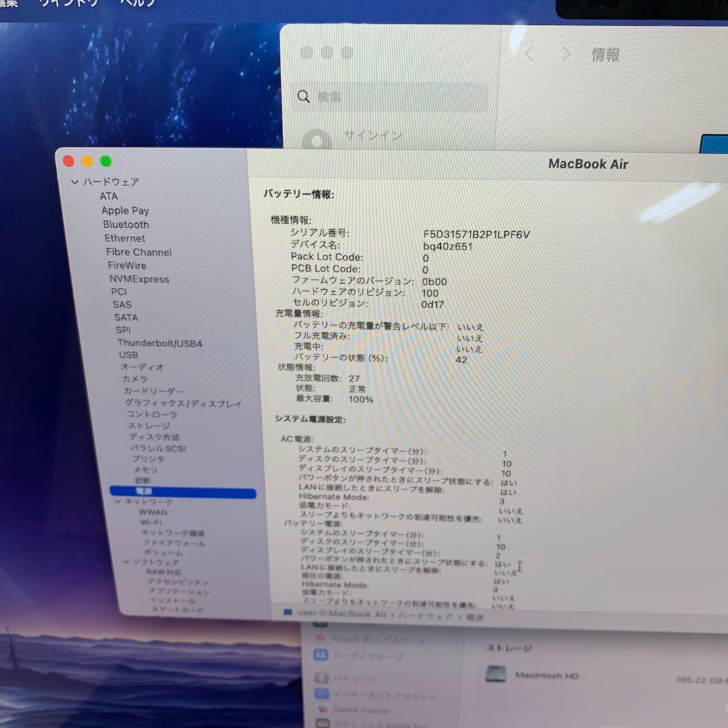
Task: Collapse the ネットワーク section
Action: point(117,500)
